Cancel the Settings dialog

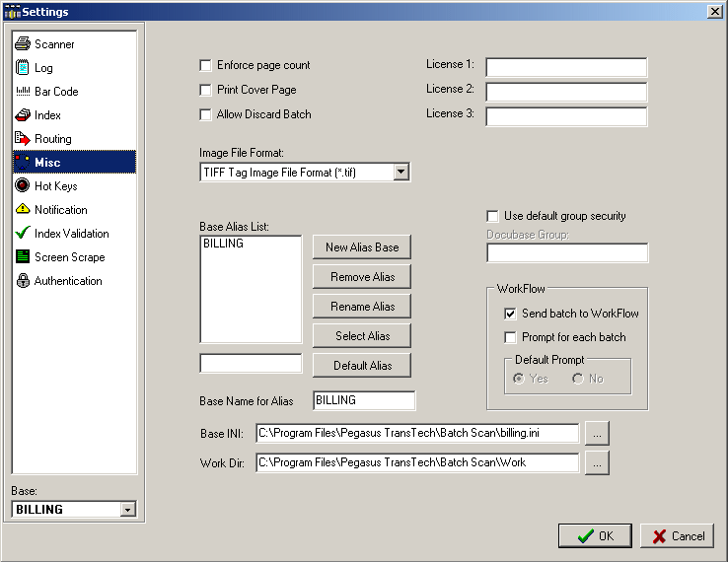click(677, 536)
